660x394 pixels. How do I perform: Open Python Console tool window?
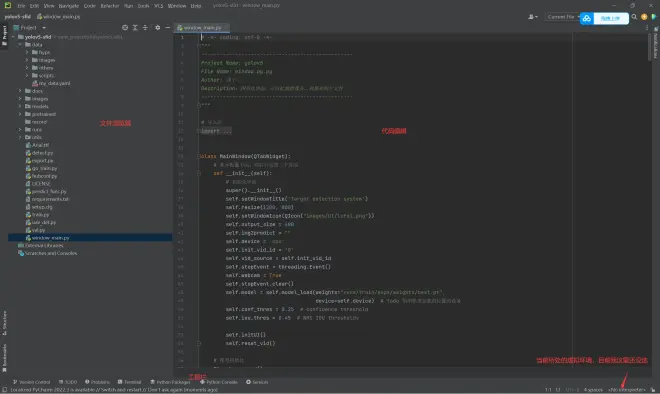pos(219,382)
